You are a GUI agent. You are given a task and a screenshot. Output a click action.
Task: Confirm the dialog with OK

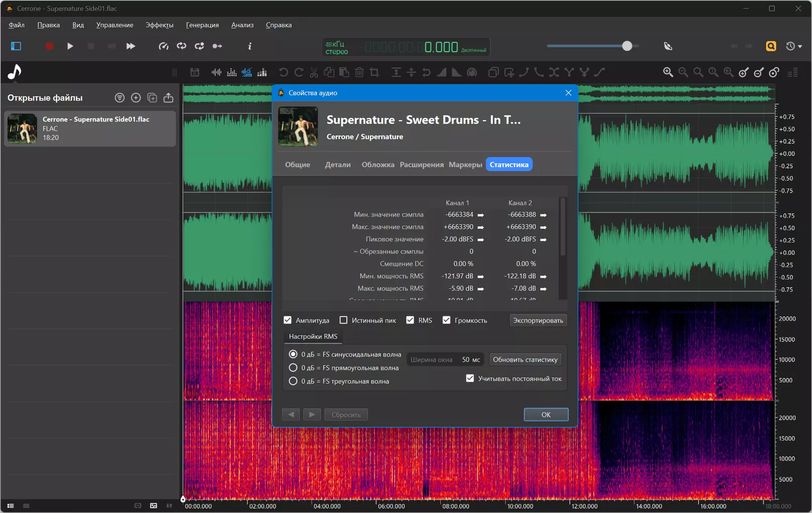pyautogui.click(x=546, y=414)
